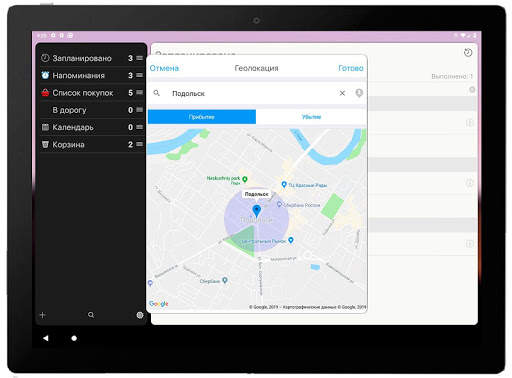This screenshot has width=512, height=378.
Task: Click the Google map copyright text
Action: (x=307, y=307)
